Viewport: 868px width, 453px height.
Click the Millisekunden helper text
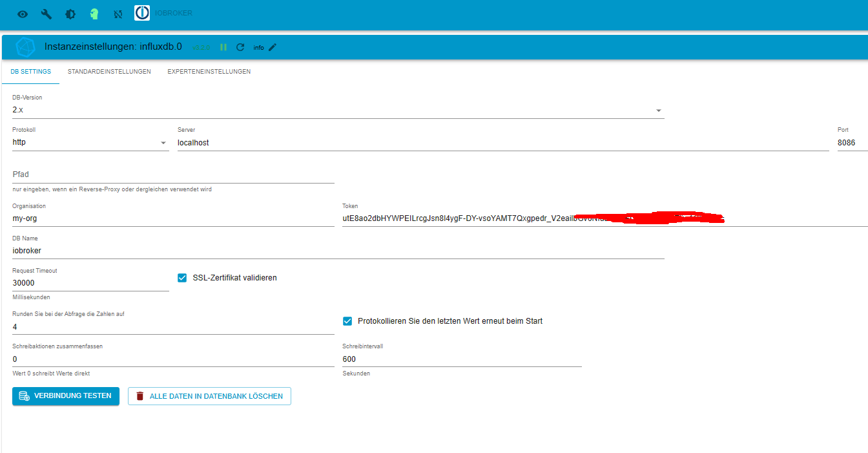[31, 297]
